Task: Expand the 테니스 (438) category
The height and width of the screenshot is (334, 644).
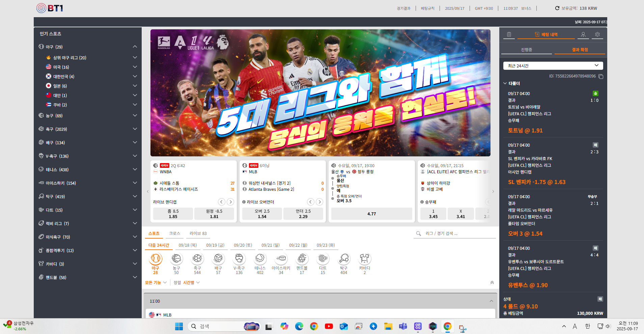Action: [135, 170]
